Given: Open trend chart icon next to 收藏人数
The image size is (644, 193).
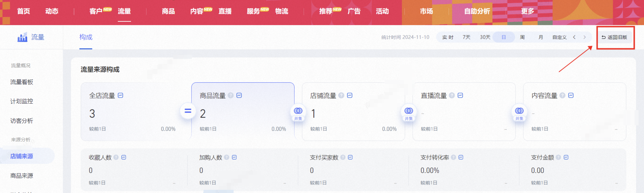Looking at the screenshot, I should tap(124, 157).
